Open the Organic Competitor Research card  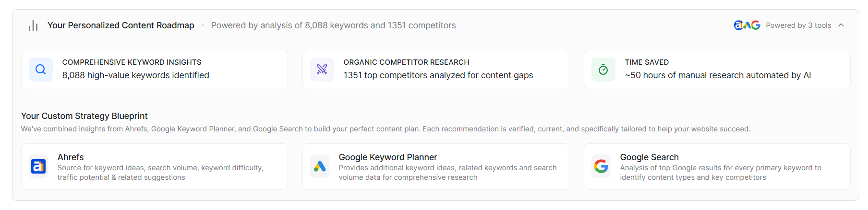pos(436,70)
